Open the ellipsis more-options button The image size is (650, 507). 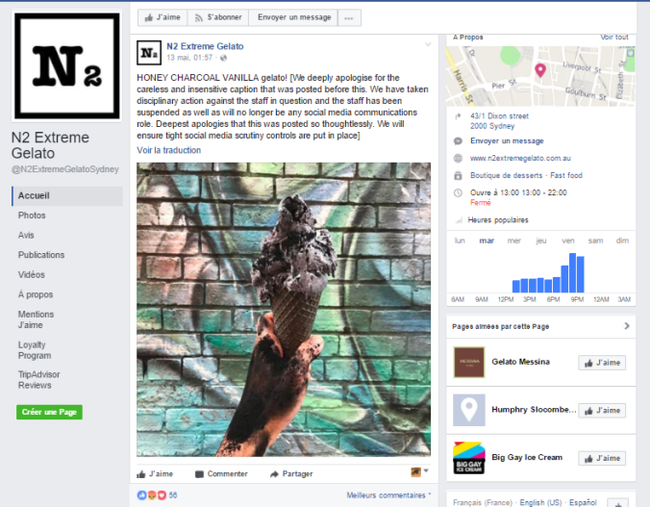(349, 18)
